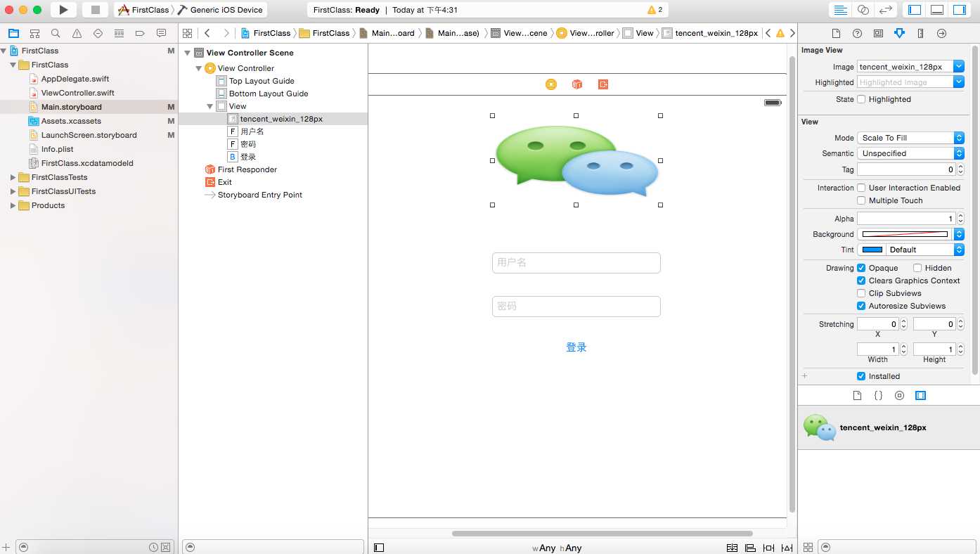Open the Debug navigator

119,33
